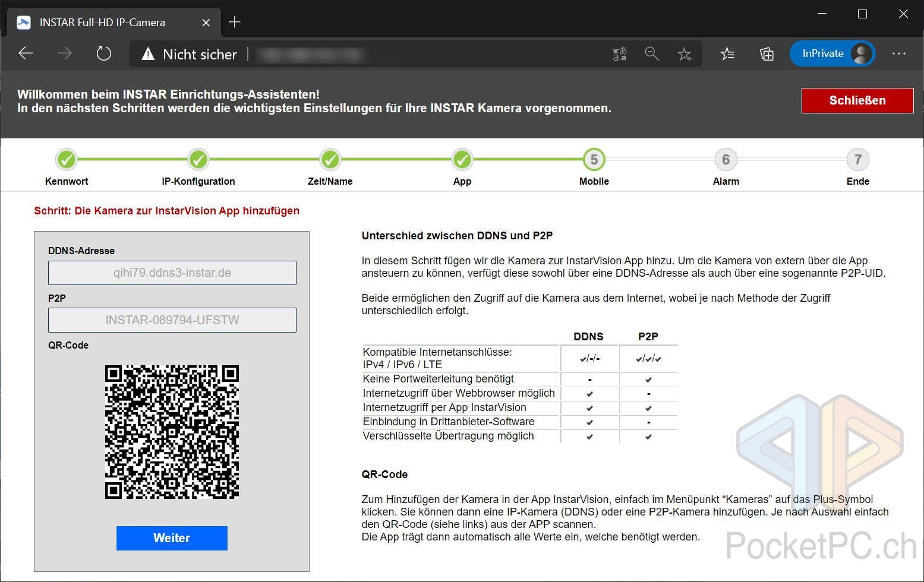Click the browser forward arrow
This screenshot has width=924, height=582.
click(65, 53)
